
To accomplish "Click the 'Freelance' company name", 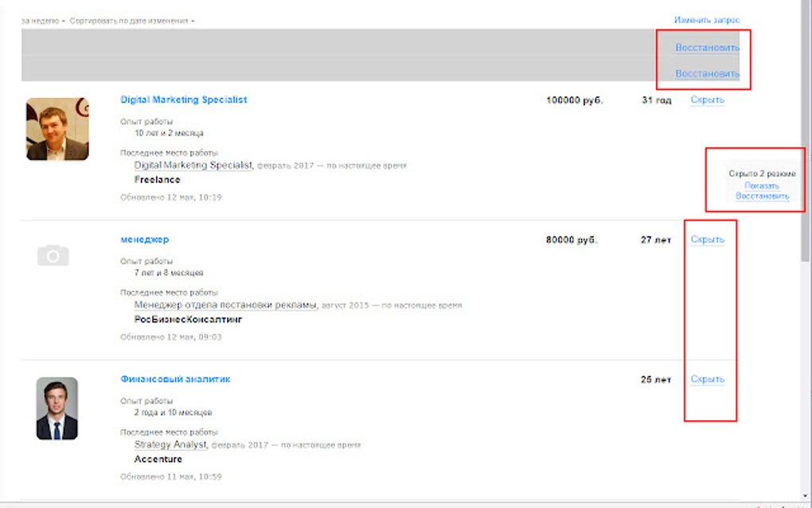I will coord(157,180).
